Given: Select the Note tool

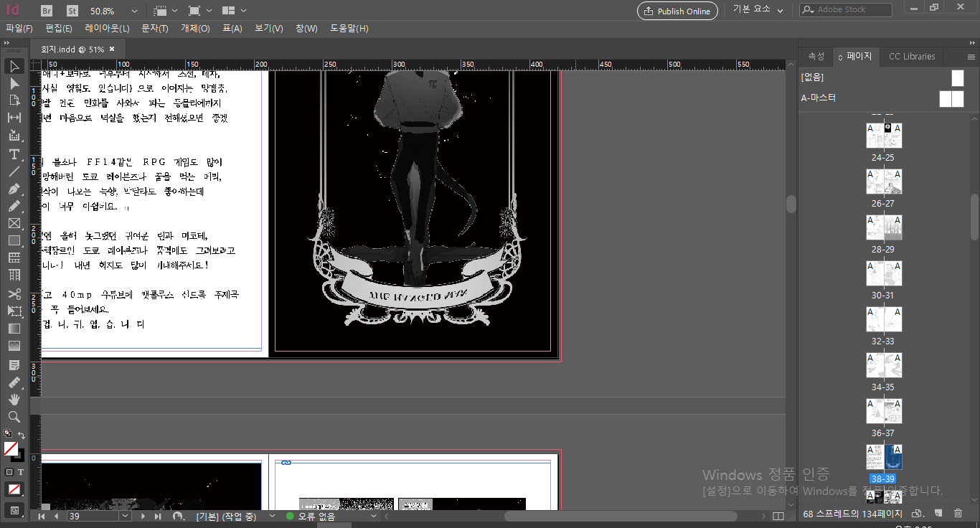Looking at the screenshot, I should 14,365.
